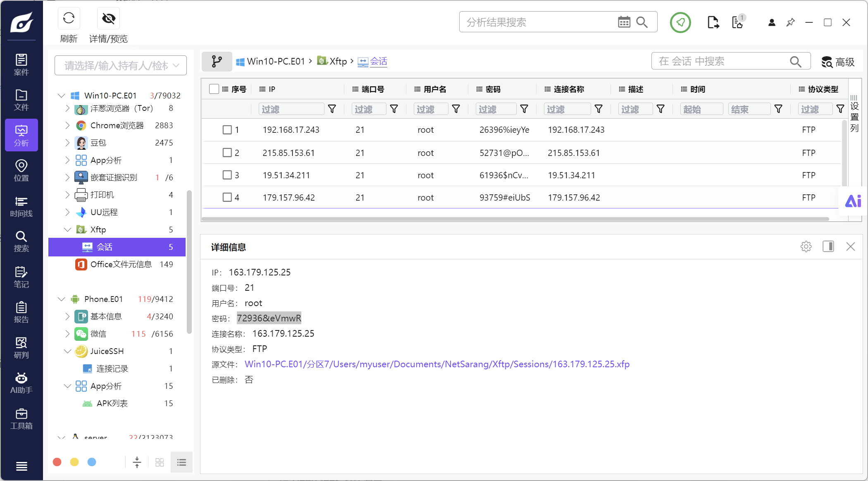868x481 pixels.
Task: Open the 文件 sidebar section
Action: click(21, 100)
